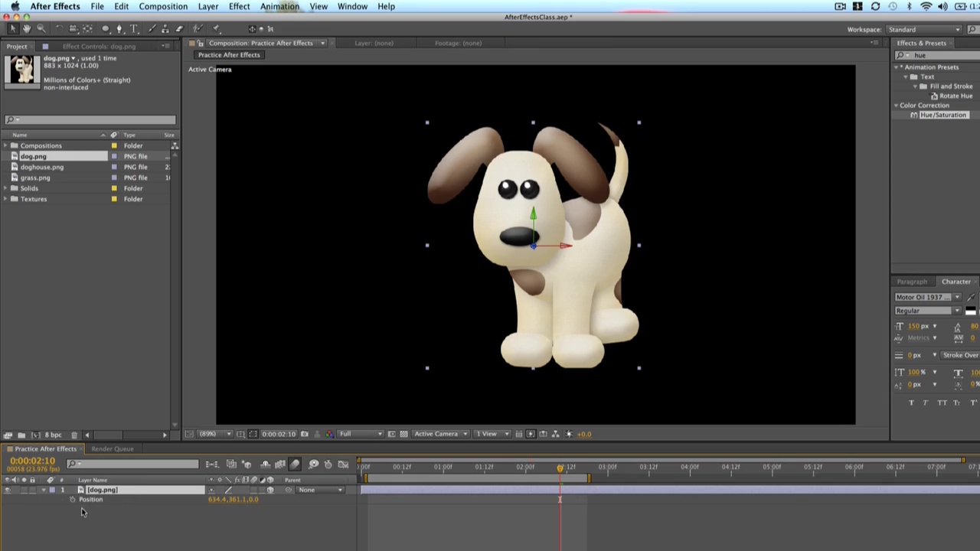Open the 1 View layout dropdown

[492, 435]
